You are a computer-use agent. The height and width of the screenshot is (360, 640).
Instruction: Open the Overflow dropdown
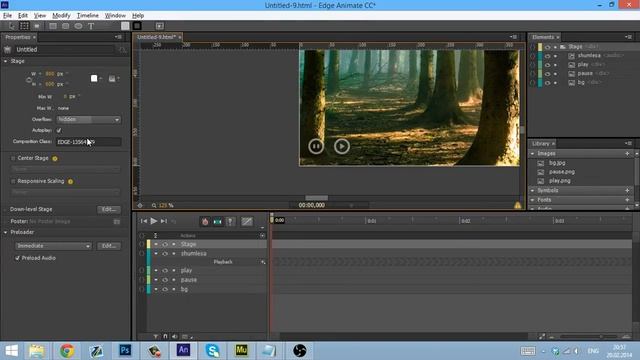89,120
